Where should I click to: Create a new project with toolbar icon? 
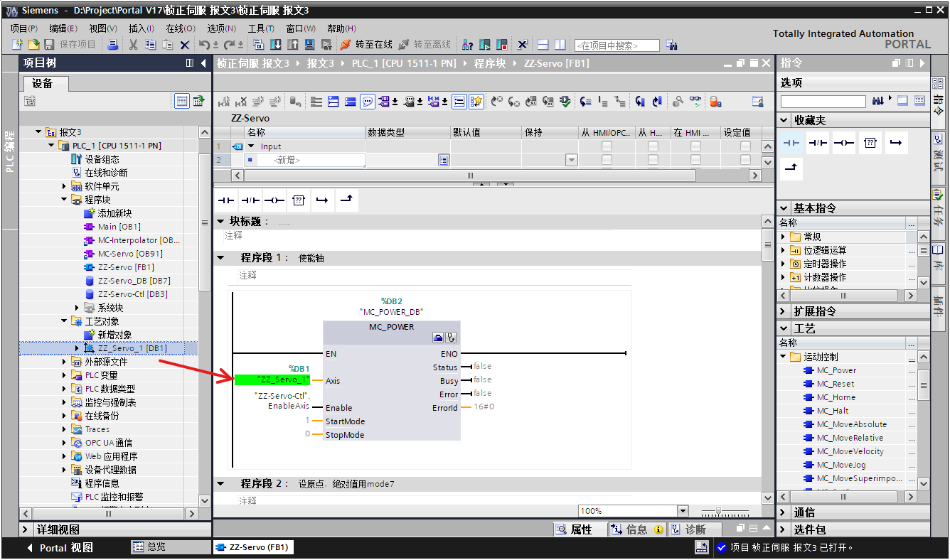18,45
